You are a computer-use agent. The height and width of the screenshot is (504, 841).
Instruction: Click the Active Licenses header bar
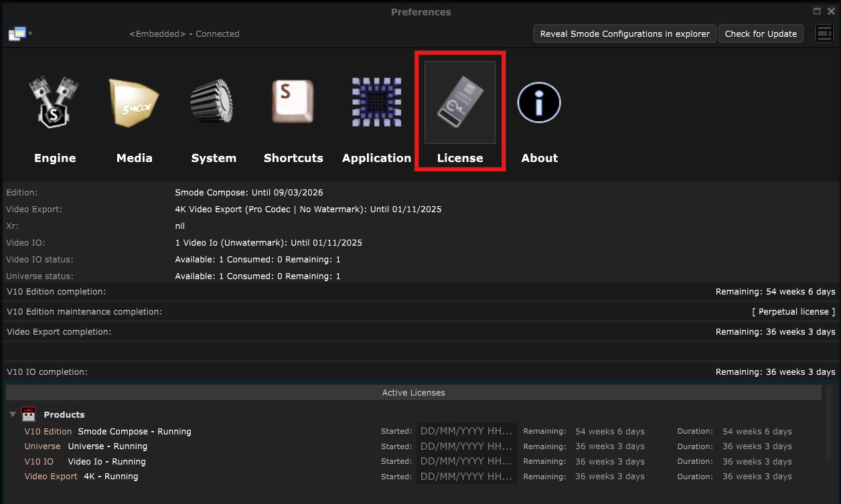[x=413, y=392]
